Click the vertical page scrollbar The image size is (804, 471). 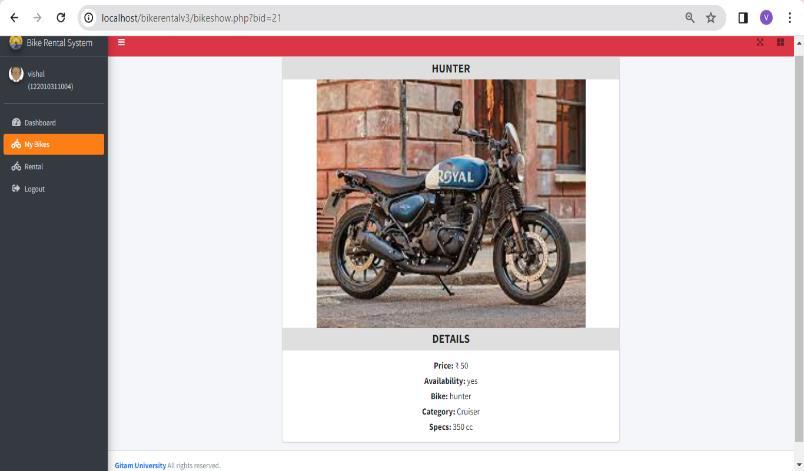[799, 249]
